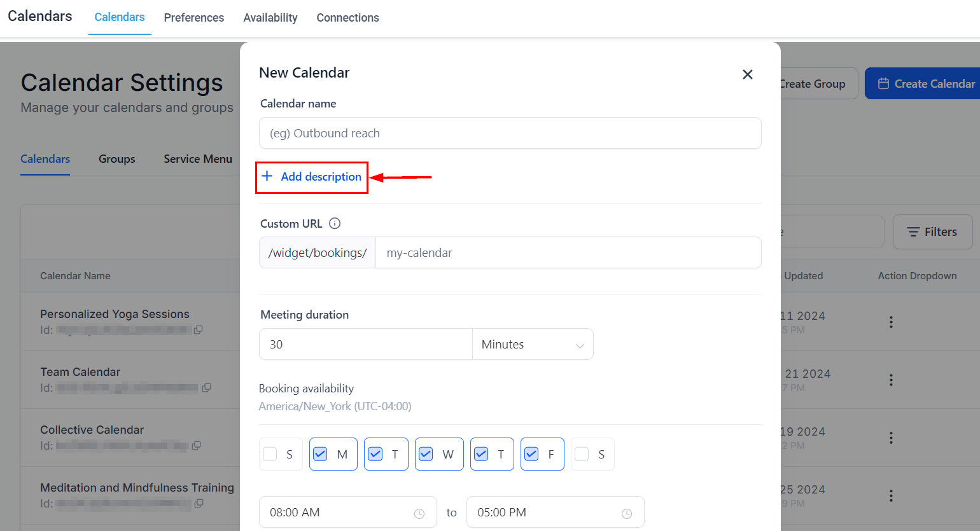Copy the Team Calendar ID
This screenshot has width=980, height=531.
pos(206,387)
